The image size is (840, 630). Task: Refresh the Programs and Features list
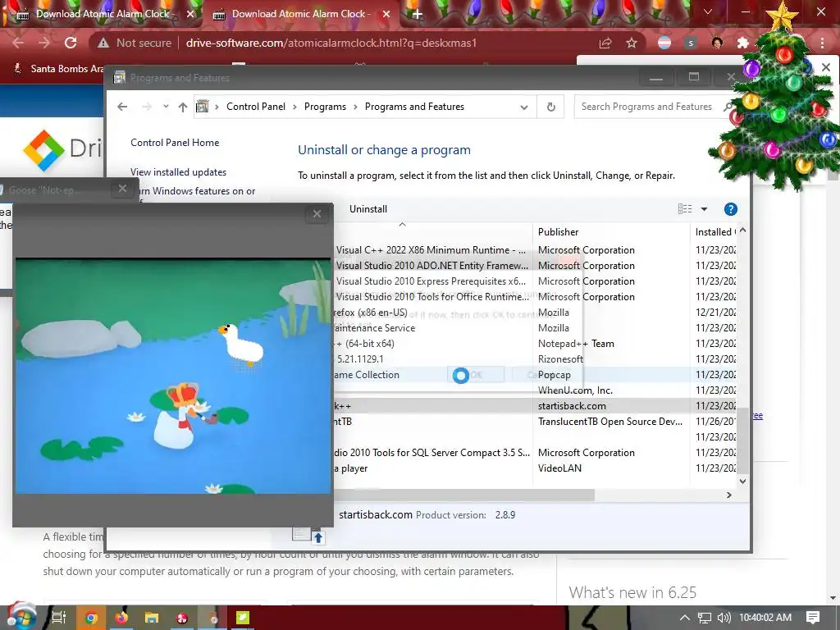click(x=550, y=107)
